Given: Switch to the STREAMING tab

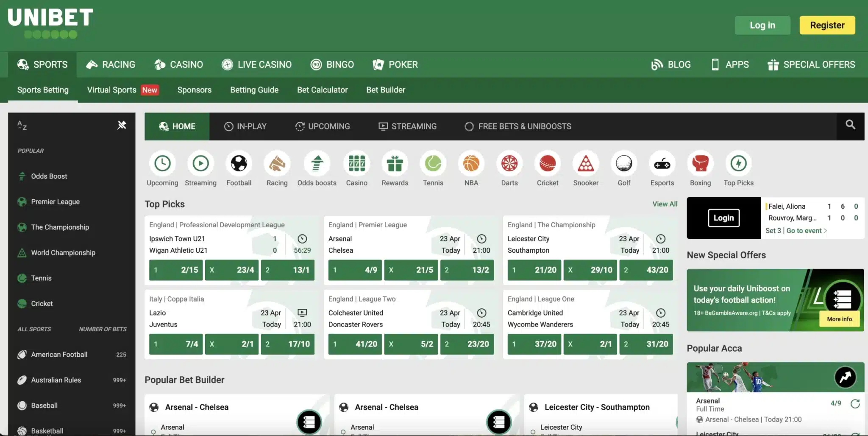Looking at the screenshot, I should 407,126.
